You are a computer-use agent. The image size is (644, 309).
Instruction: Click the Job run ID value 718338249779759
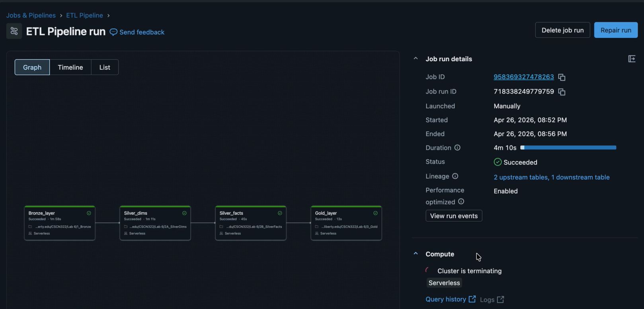524,92
